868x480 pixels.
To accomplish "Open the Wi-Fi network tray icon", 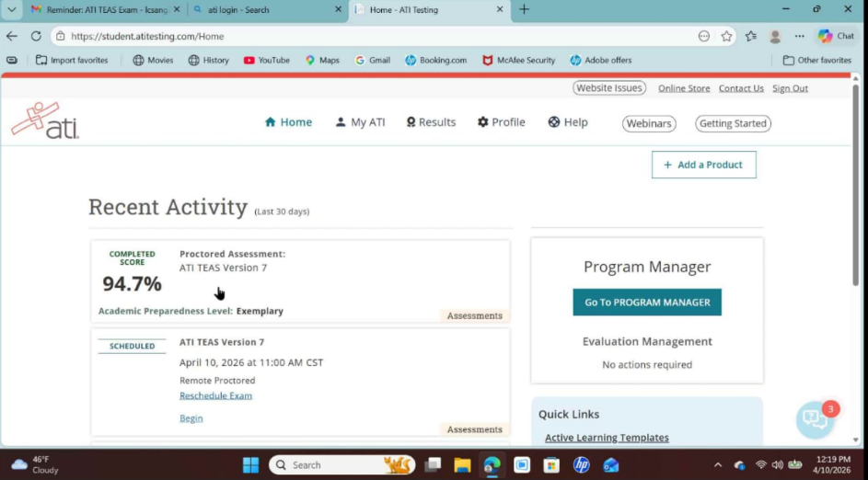I will [x=761, y=465].
